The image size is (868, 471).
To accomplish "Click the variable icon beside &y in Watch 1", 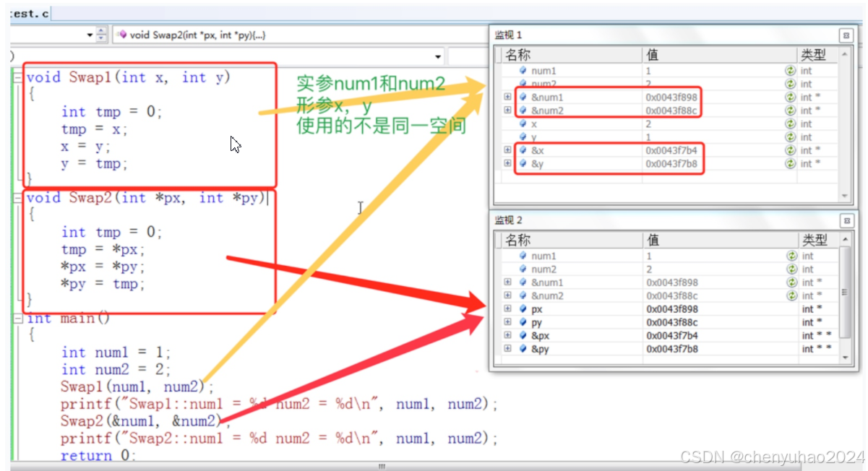I will tap(523, 164).
